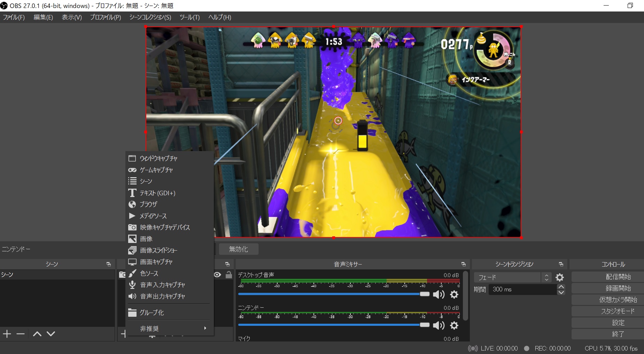Mute デスクトップ音声 speaker icon

coord(439,294)
